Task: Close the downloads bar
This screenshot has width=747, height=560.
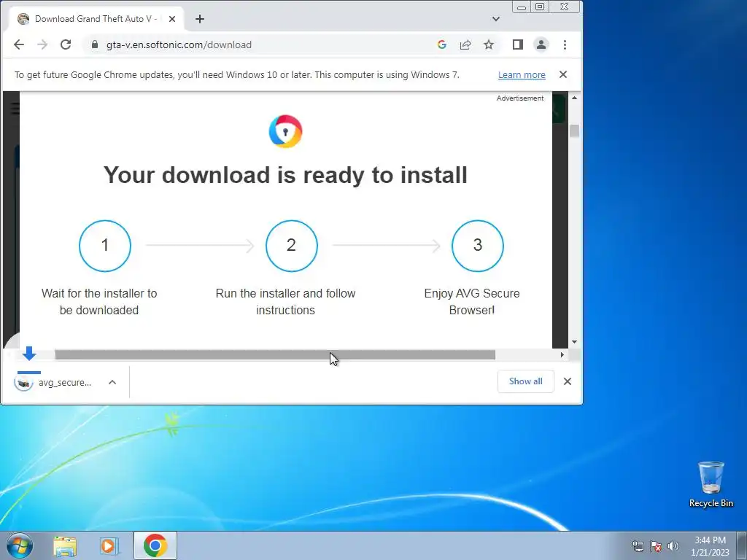Action: point(568,381)
